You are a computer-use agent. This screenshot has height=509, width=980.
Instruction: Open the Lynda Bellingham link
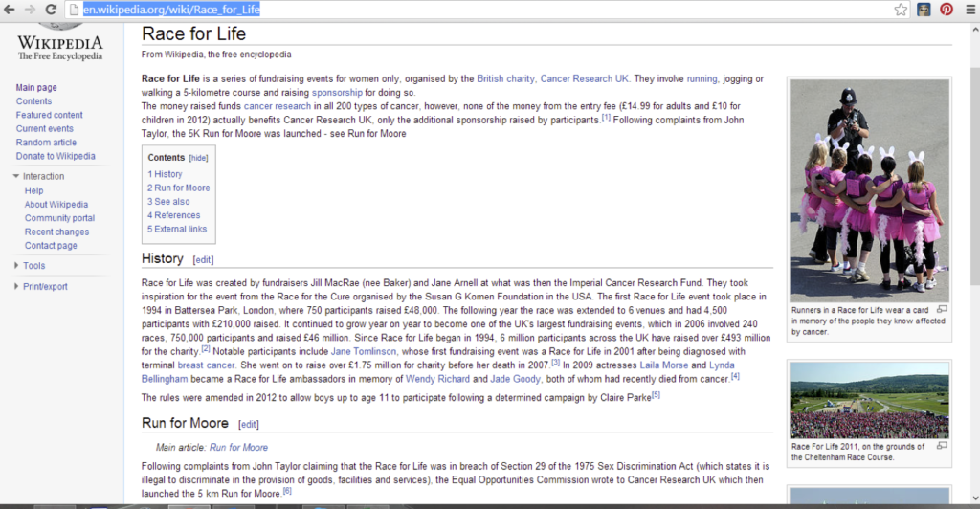pos(722,365)
